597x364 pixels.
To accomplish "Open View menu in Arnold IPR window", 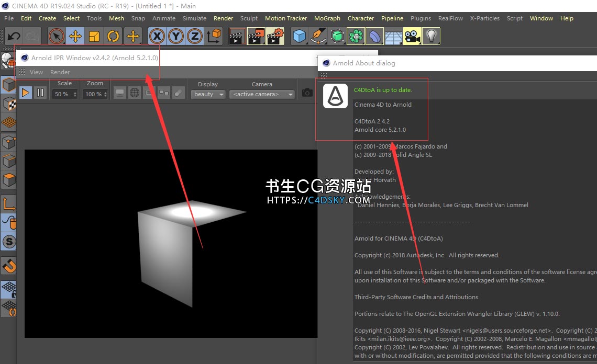I will (x=36, y=72).
